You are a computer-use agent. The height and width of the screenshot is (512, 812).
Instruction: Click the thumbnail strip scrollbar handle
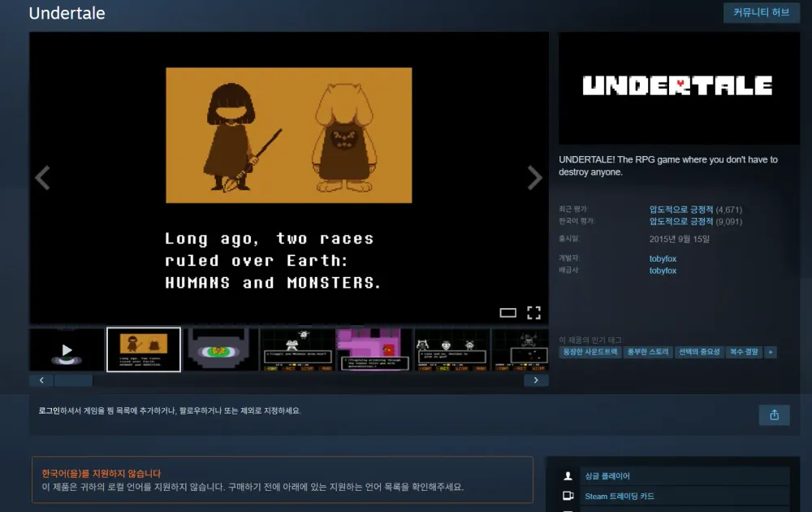(74, 380)
